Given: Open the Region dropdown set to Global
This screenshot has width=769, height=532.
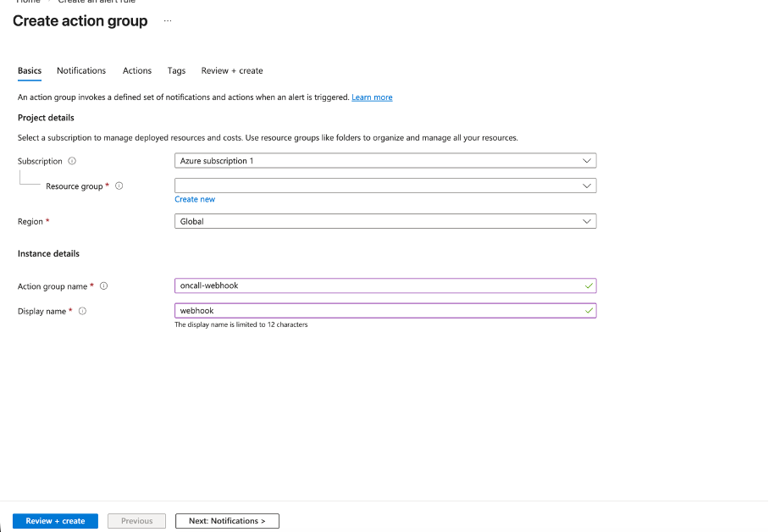Looking at the screenshot, I should coord(384,221).
